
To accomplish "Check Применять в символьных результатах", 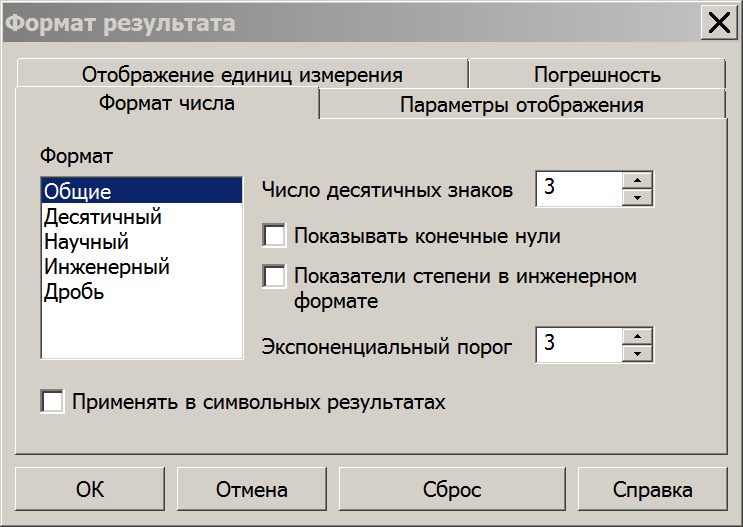I will tap(52, 402).
